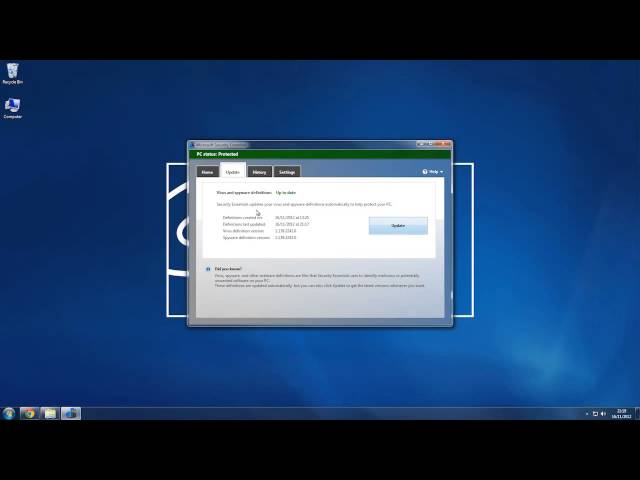The height and width of the screenshot is (480, 640).
Task: Click the Security Essentials title bar icon
Action: tap(192, 145)
